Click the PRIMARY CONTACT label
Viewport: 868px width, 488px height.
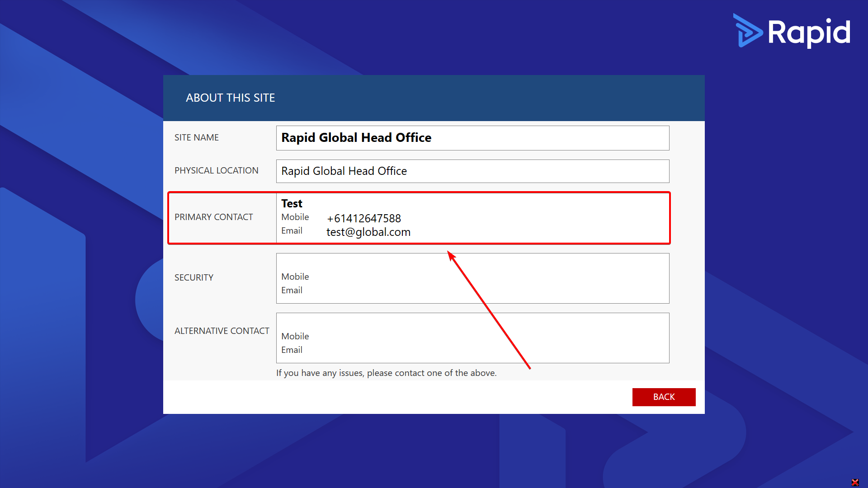[x=213, y=217]
